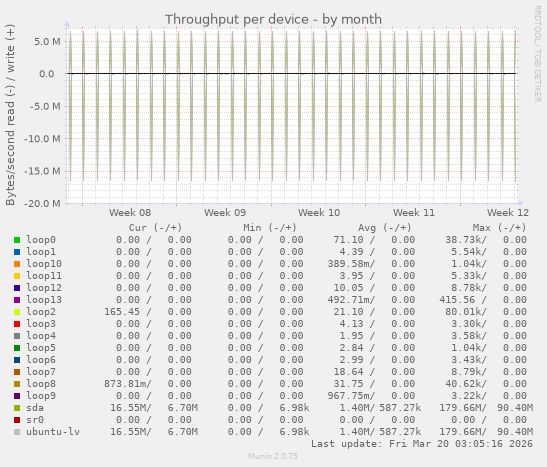Viewport: 547px width, 467px height.
Task: Select the loop9 device label
Action: click(41, 396)
